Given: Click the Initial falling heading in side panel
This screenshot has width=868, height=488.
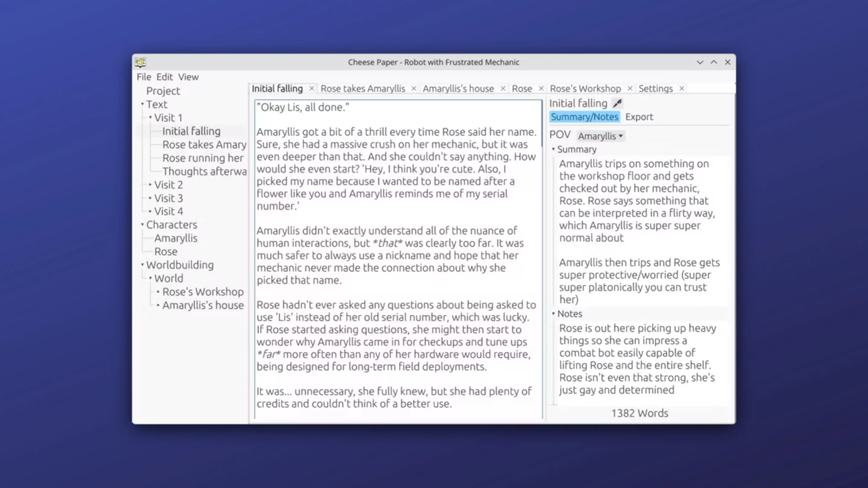Looking at the screenshot, I should pyautogui.click(x=578, y=103).
